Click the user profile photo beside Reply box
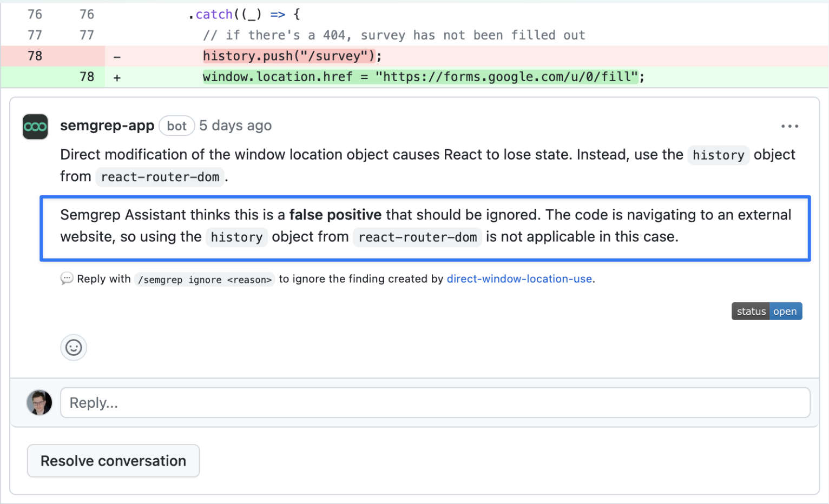The width and height of the screenshot is (829, 504). 40,403
